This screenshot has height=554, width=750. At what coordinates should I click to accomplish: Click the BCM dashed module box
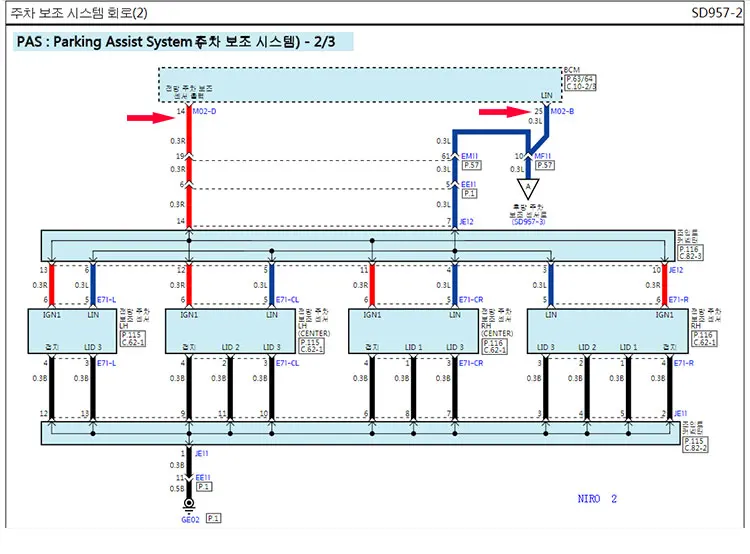(x=361, y=85)
